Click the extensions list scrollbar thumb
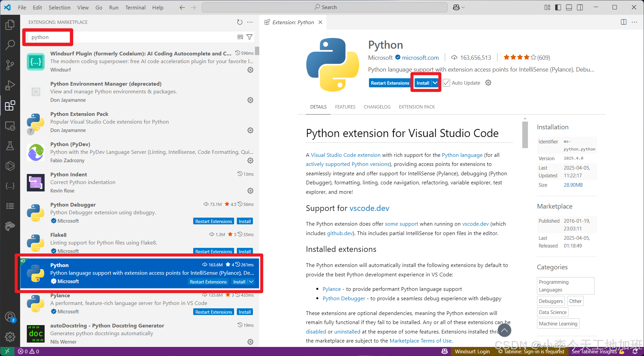This screenshot has height=356, width=644. [x=257, y=51]
